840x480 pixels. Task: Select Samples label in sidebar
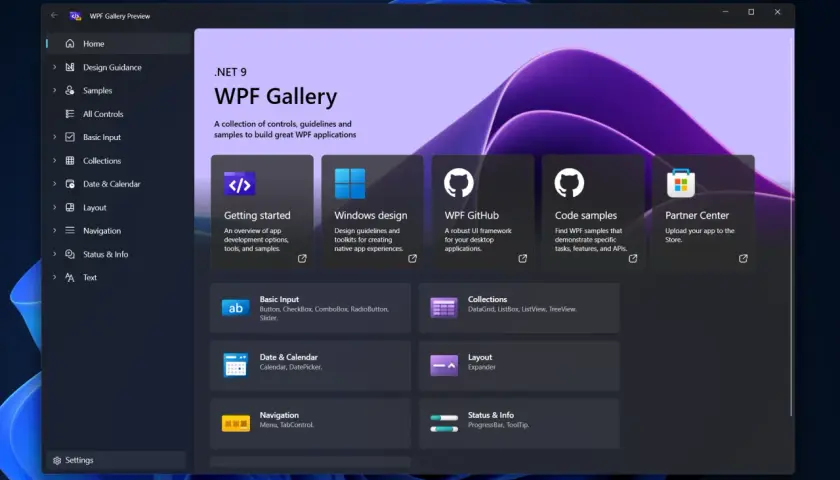[x=98, y=91]
